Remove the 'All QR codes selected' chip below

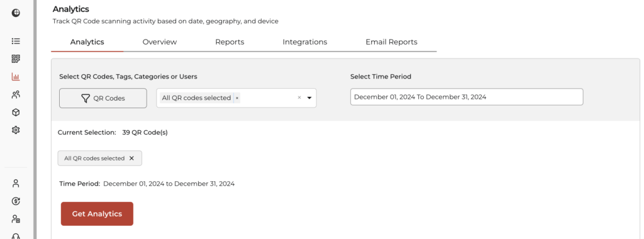(x=131, y=158)
